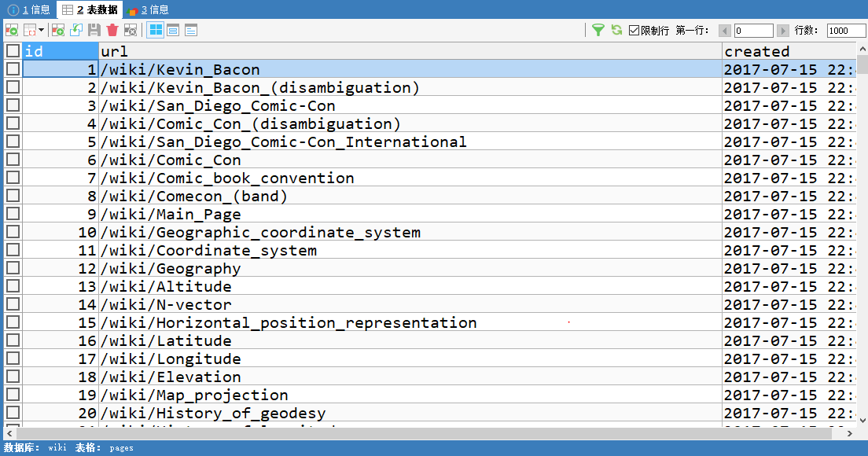This screenshot has width=868, height=456.
Task: Select the cell /wiki/Kevin_Bacon
Action: click(410, 69)
